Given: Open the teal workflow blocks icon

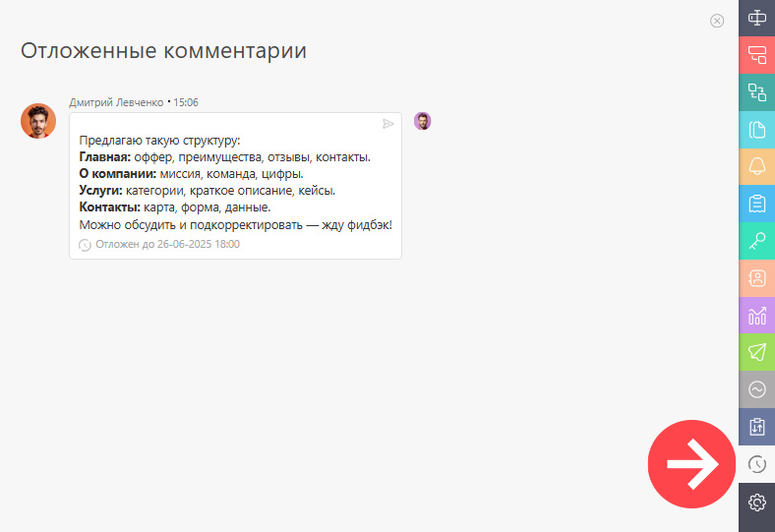Looking at the screenshot, I should pyautogui.click(x=756, y=91).
